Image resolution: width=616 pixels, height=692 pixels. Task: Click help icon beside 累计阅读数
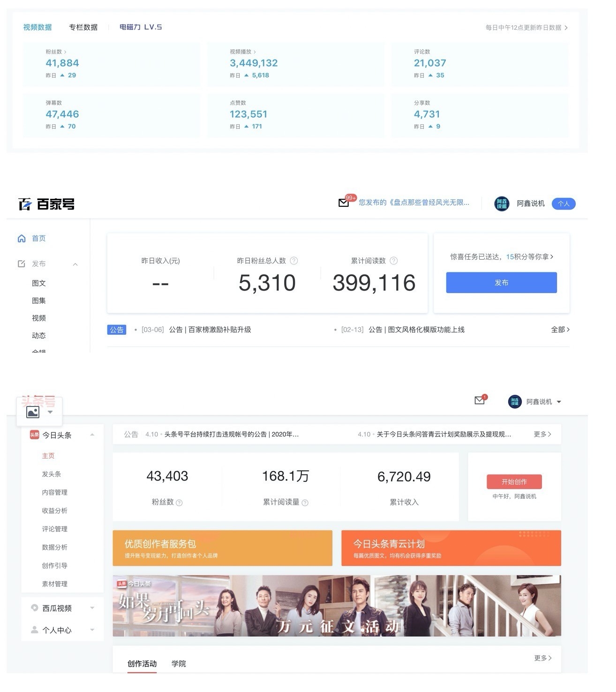394,261
